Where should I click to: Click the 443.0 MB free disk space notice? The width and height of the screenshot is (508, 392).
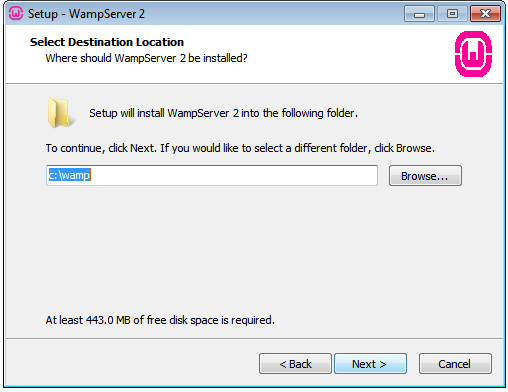tap(160, 320)
